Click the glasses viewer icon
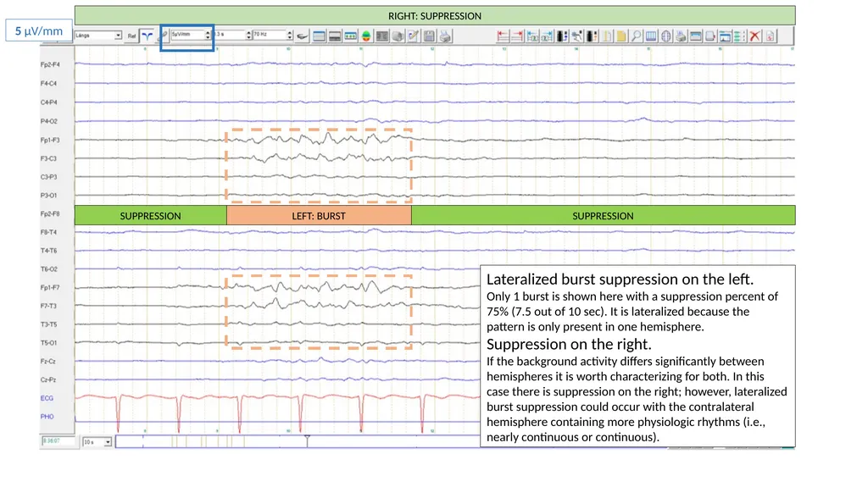 (x=303, y=36)
